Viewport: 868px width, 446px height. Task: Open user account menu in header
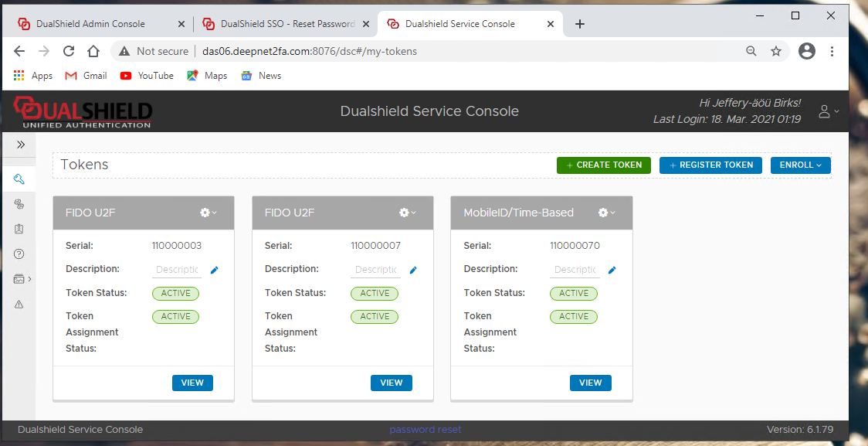tap(828, 111)
